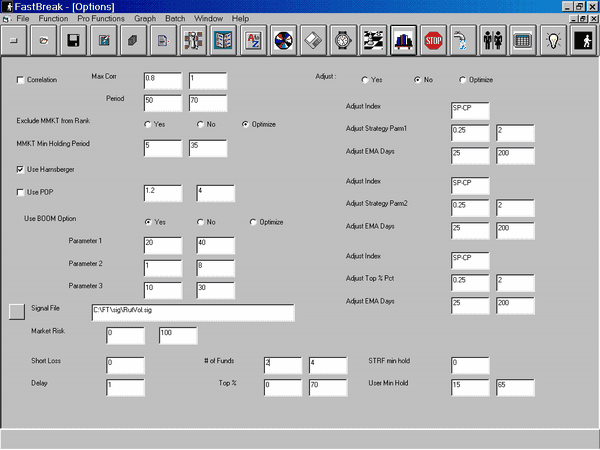Tick the Use POP checkbox
This screenshot has height=450, width=600.
[22, 192]
